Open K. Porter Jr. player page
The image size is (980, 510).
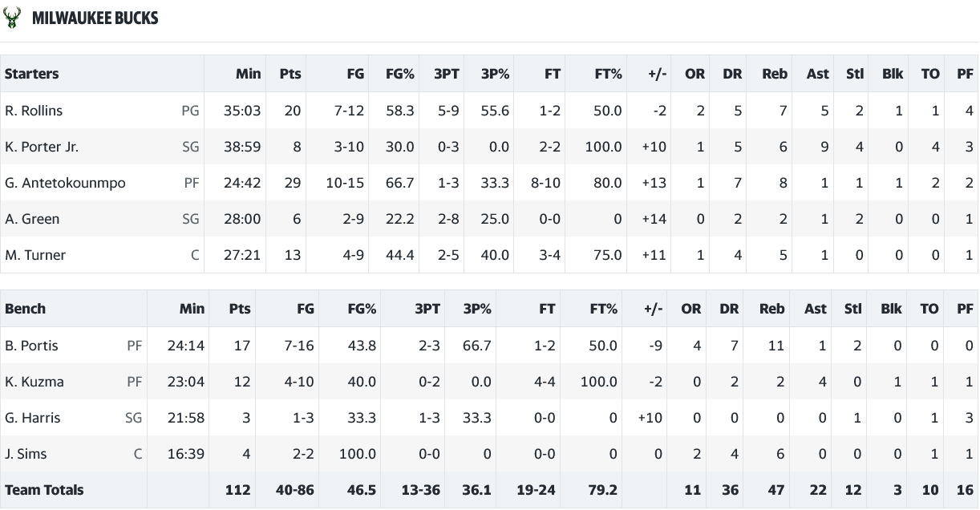pyautogui.click(x=42, y=147)
